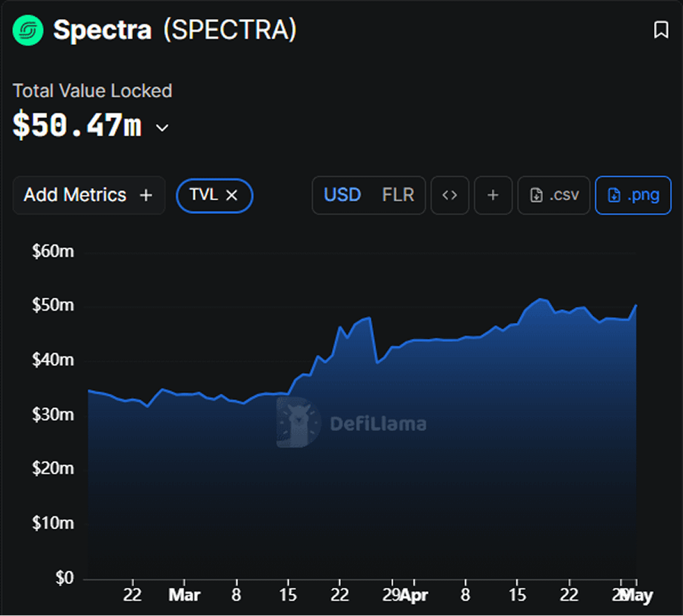Expand the Total Value Locked dropdown chevron
The height and width of the screenshot is (616, 683).
click(162, 128)
